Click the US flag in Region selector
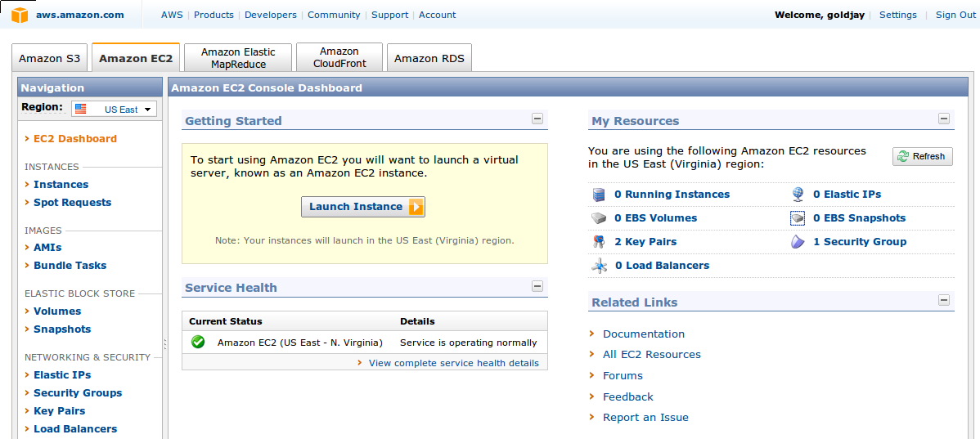 81,109
